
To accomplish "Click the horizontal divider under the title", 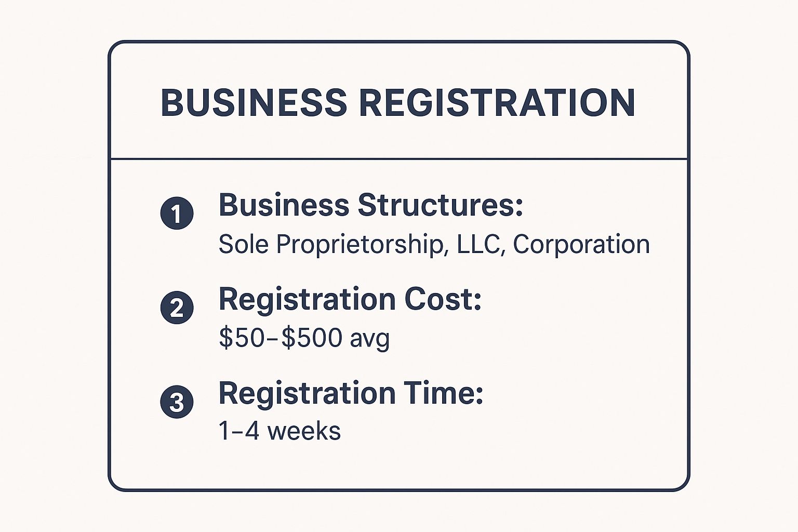I will point(399,158).
